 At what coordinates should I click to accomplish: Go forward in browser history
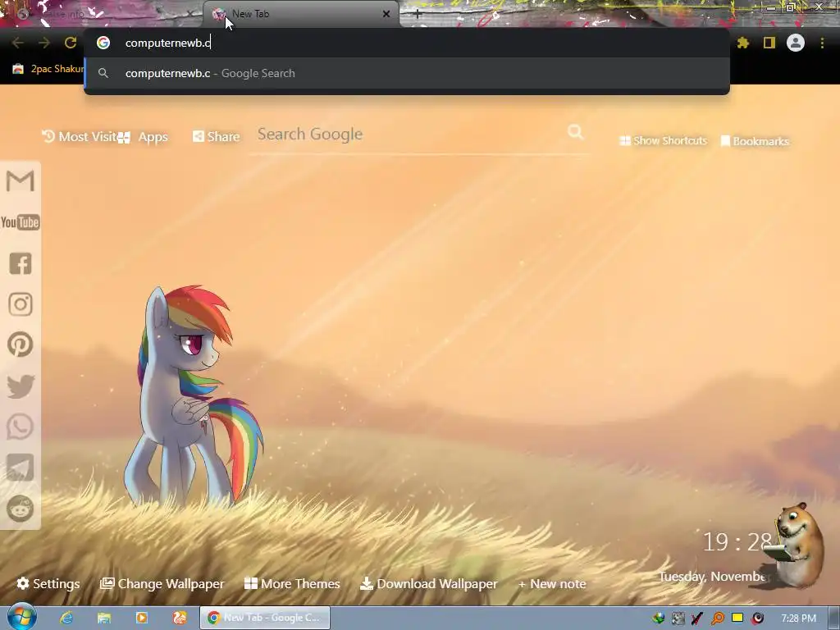coord(44,43)
